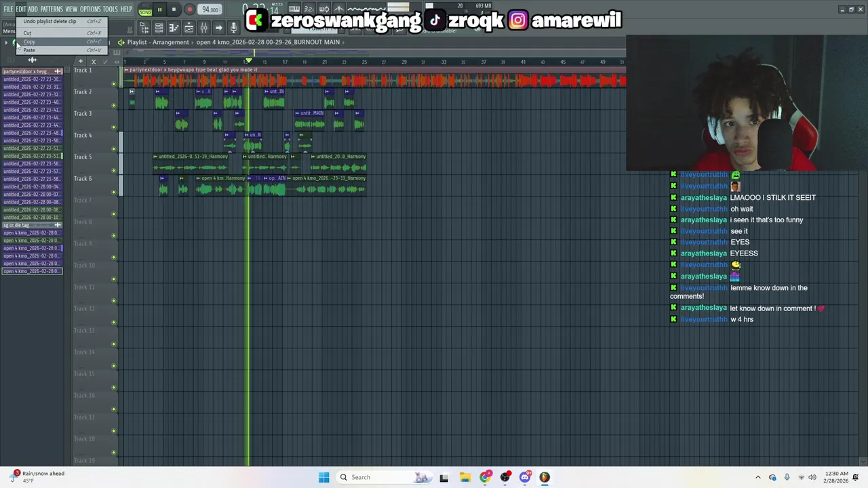Click the microphone recording icon
This screenshot has width=868, height=488.
(x=233, y=28)
